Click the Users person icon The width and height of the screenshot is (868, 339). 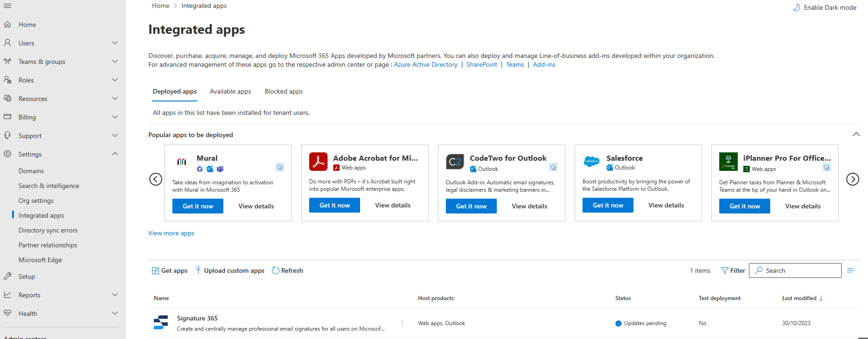pyautogui.click(x=7, y=43)
